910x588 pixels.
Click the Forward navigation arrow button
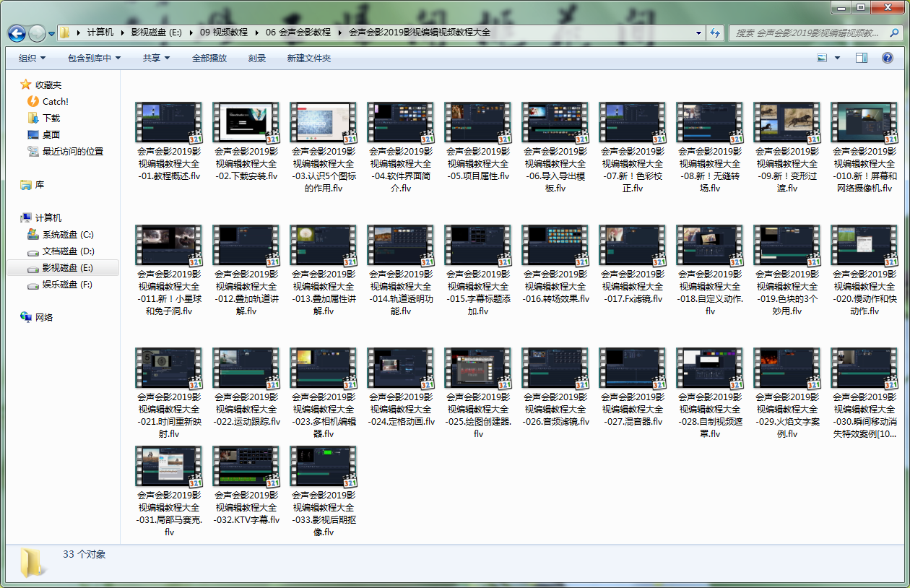pos(37,33)
